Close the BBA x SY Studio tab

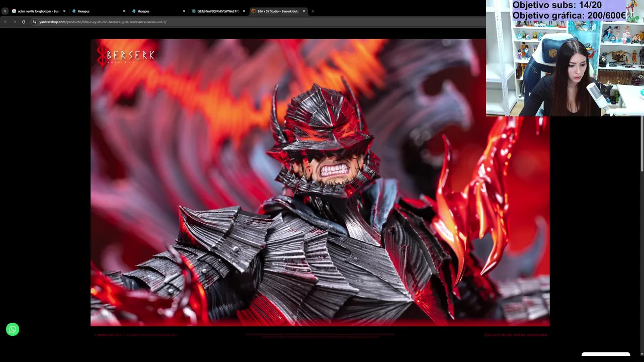point(303,11)
